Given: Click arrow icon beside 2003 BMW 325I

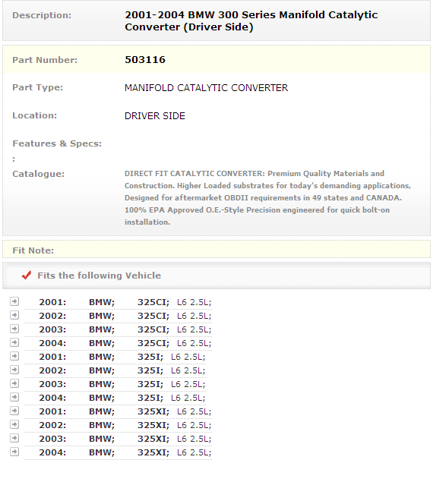Looking at the screenshot, I should [x=14, y=383].
